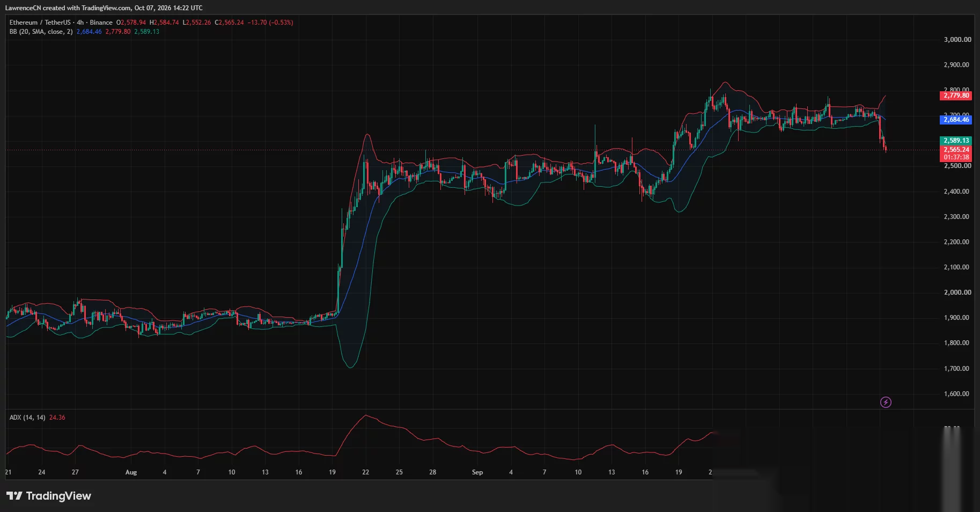Click the 28 date label on the time axis
This screenshot has width=980, height=512.
(x=432, y=472)
